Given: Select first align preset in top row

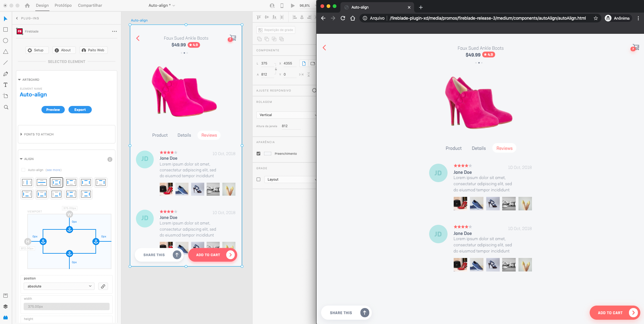Looking at the screenshot, I should pyautogui.click(x=27, y=182).
